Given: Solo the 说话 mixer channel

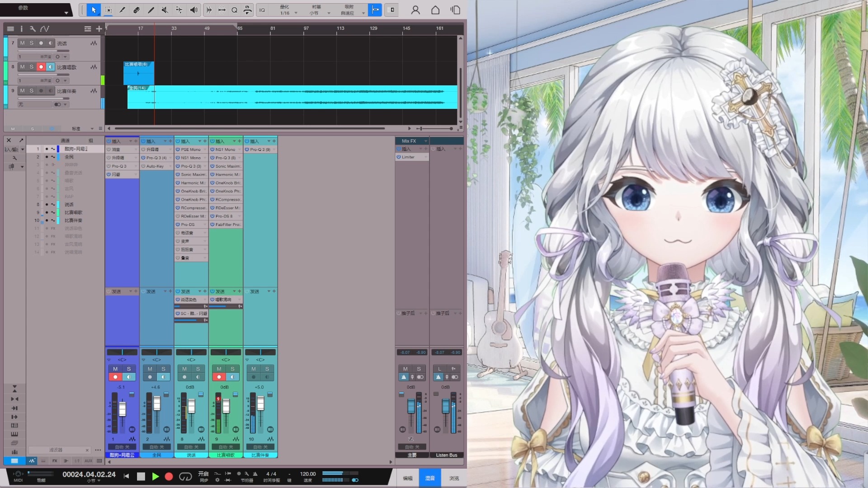Looking at the screenshot, I should 198,369.
